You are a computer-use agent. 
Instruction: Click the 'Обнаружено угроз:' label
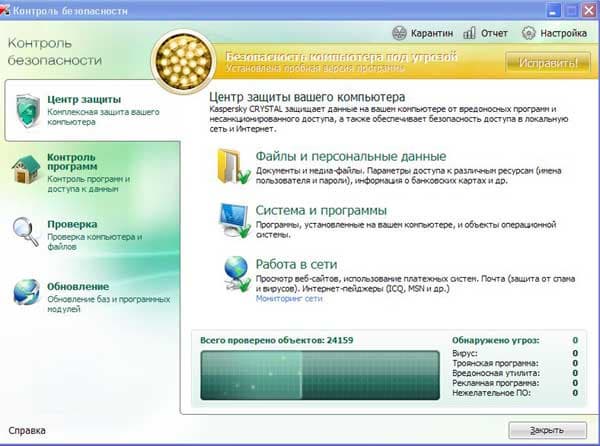(x=496, y=340)
